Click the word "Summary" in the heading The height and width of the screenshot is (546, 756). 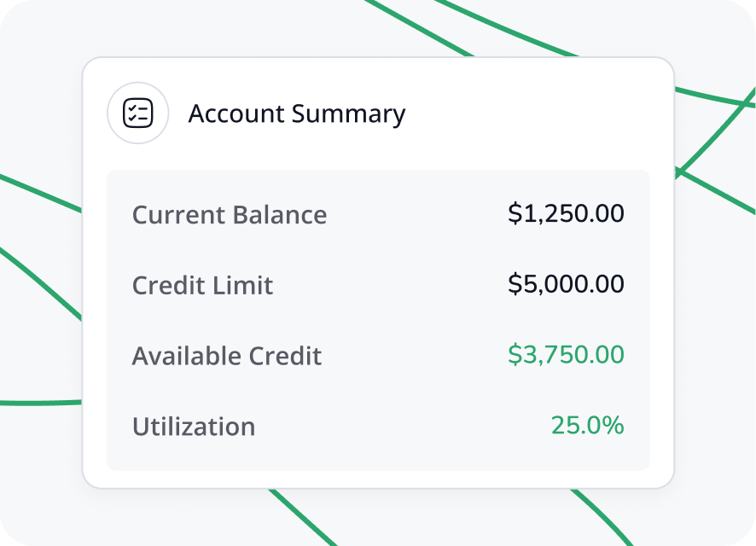(x=349, y=113)
